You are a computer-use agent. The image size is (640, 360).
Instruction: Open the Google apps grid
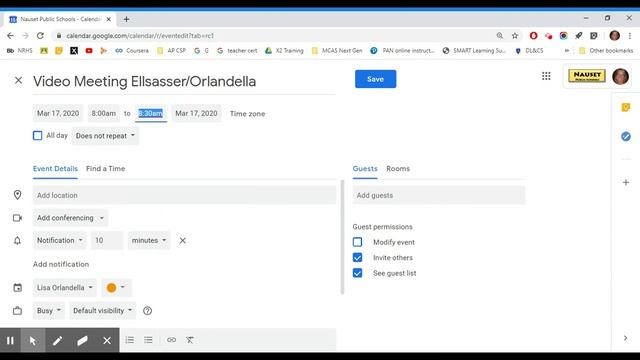(546, 76)
